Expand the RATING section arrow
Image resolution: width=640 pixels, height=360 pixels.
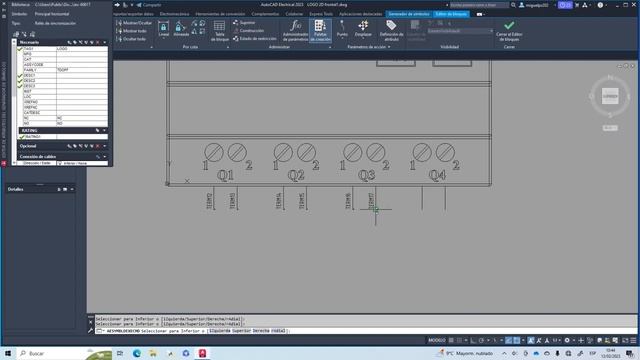[104, 130]
